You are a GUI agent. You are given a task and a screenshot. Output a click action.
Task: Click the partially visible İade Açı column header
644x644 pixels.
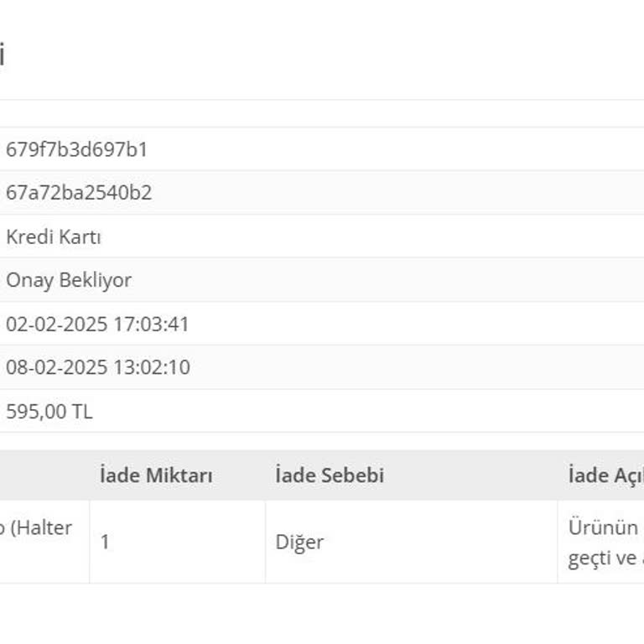(x=605, y=475)
